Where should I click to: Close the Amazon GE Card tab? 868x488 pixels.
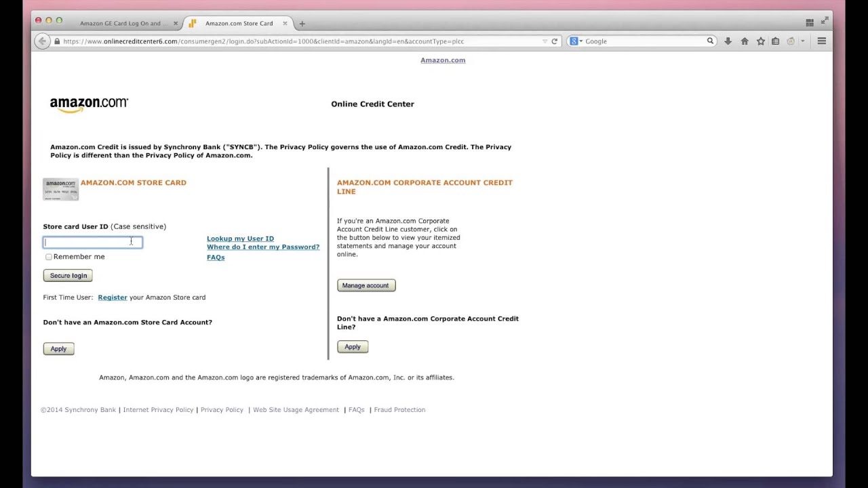pos(176,23)
